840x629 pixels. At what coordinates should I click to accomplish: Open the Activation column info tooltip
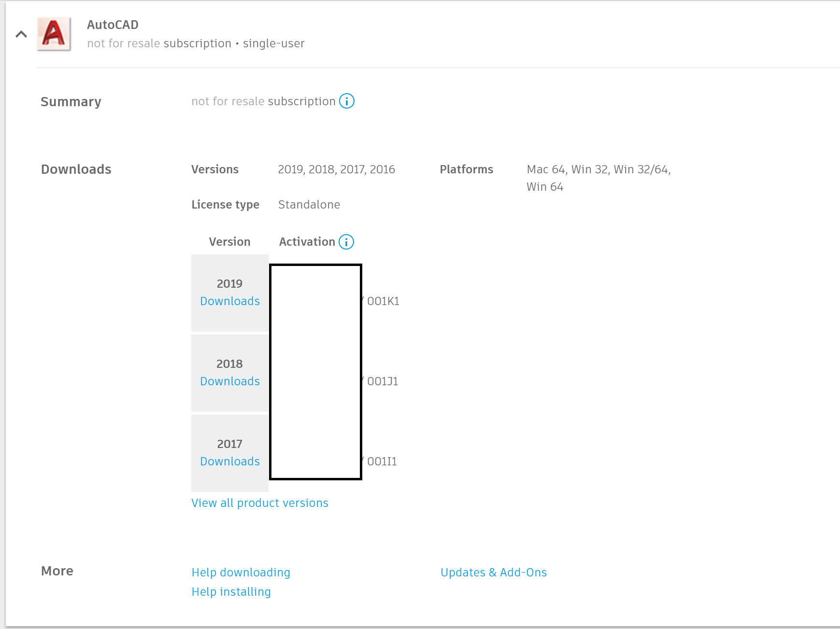[346, 241]
